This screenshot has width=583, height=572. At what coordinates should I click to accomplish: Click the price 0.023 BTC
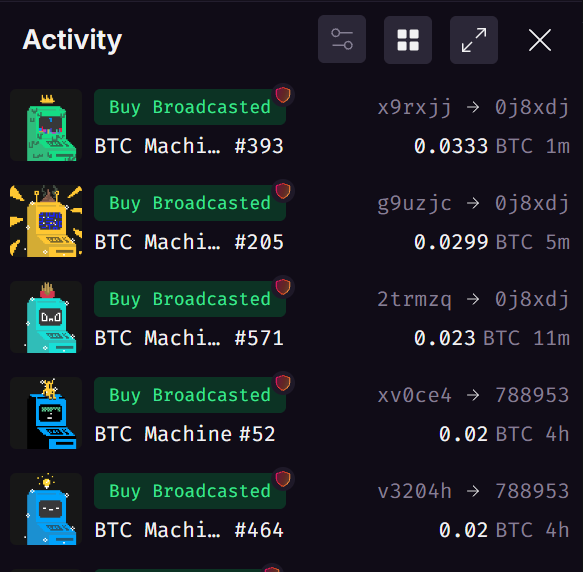coord(467,338)
